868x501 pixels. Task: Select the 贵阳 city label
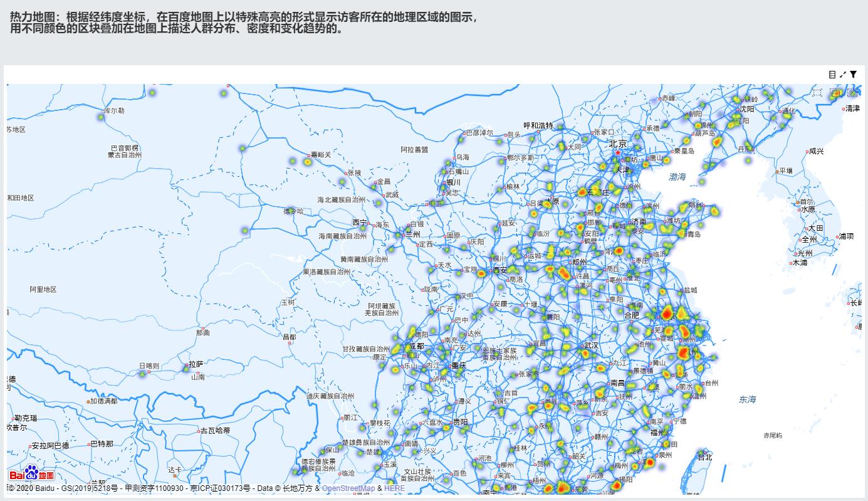pos(460,422)
